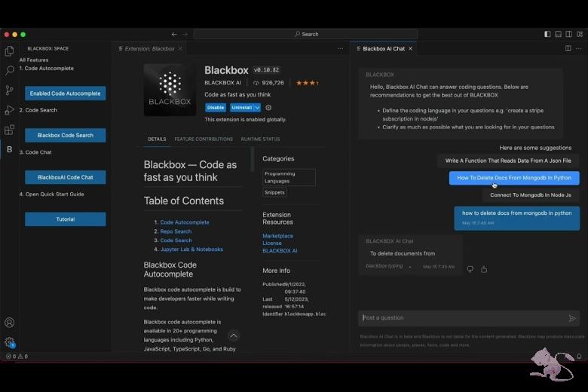588x392 pixels.
Task: Choose suggestion Write A Function That Reads Data
Action: coord(508,161)
